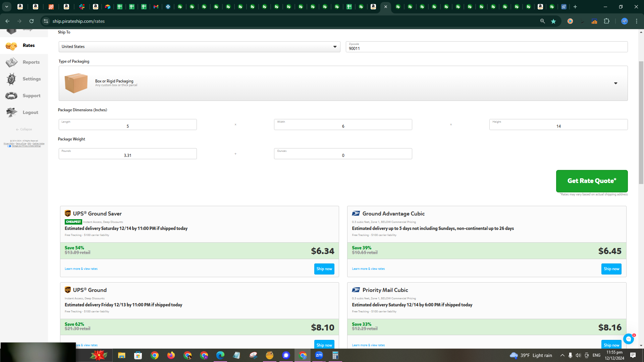The width and height of the screenshot is (644, 362).
Task: Open the Privacy Policy footer link
Action: 9,143
